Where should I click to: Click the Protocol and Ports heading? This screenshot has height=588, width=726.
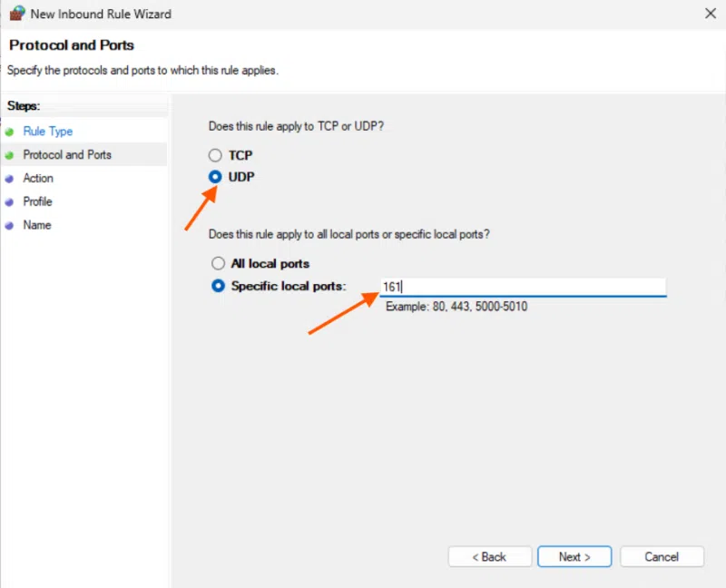(x=71, y=44)
